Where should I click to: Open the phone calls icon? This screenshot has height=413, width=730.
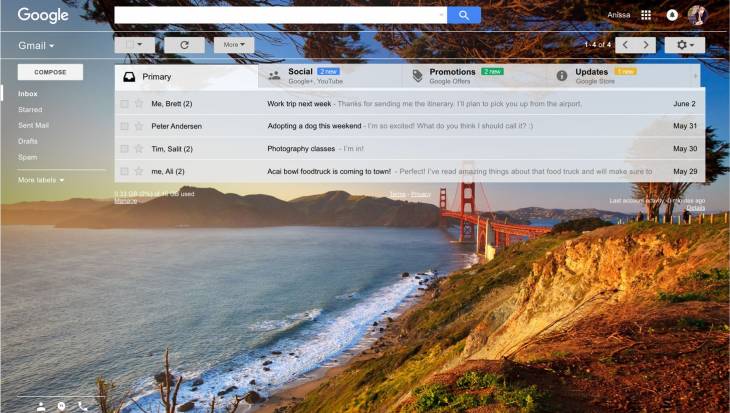pyautogui.click(x=82, y=406)
